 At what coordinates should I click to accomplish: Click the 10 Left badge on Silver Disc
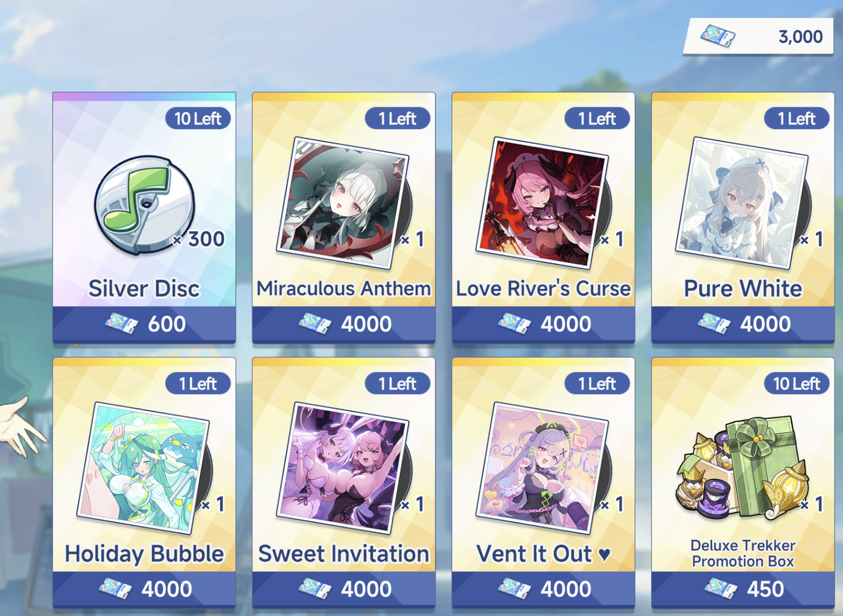[x=198, y=118]
